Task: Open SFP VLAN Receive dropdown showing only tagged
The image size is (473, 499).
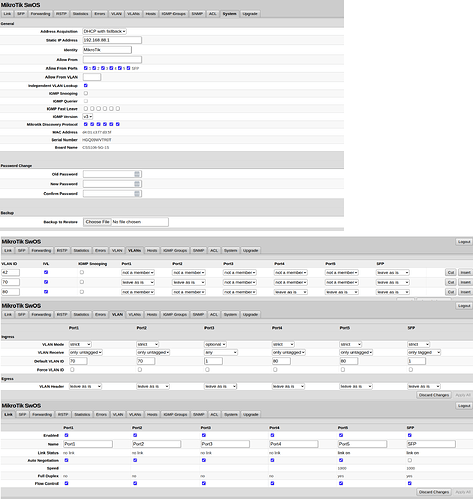Action: (424, 352)
